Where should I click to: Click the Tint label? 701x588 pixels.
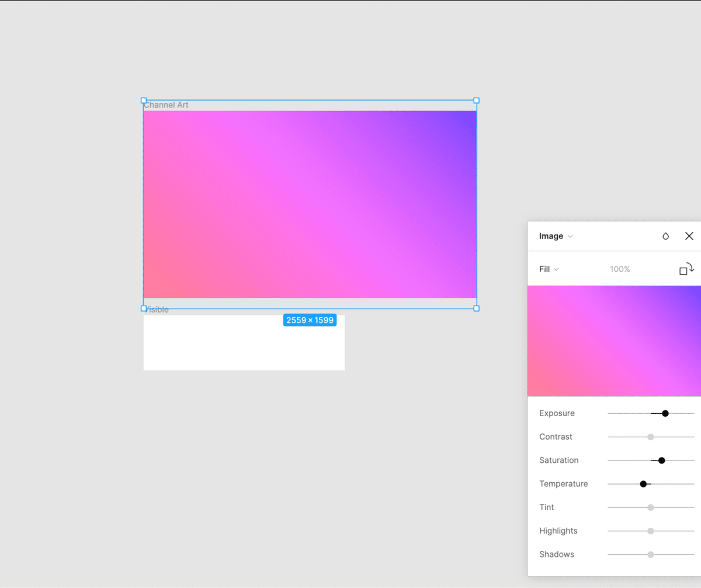(x=547, y=507)
